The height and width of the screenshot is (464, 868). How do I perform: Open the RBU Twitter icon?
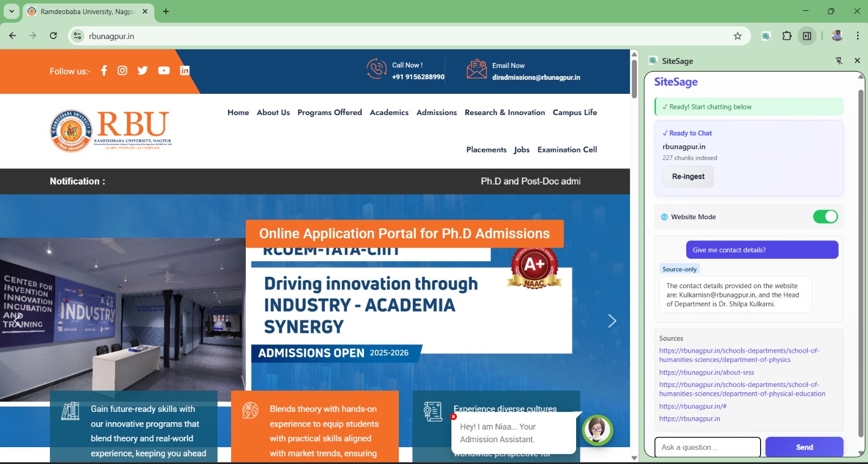143,71
